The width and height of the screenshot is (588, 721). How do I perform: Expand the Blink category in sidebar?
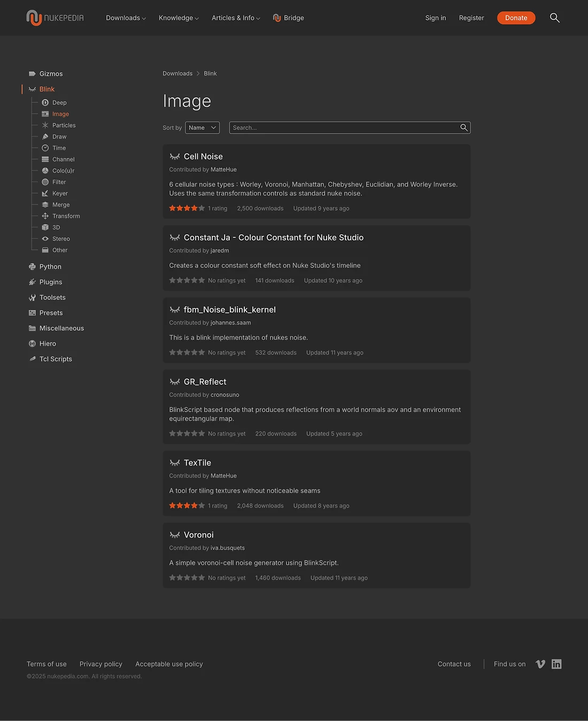(47, 89)
